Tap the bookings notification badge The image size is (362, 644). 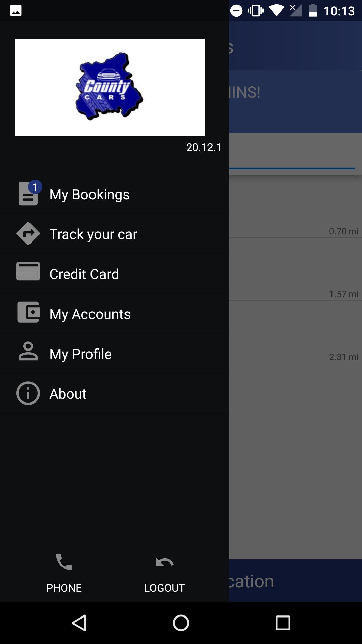(35, 187)
